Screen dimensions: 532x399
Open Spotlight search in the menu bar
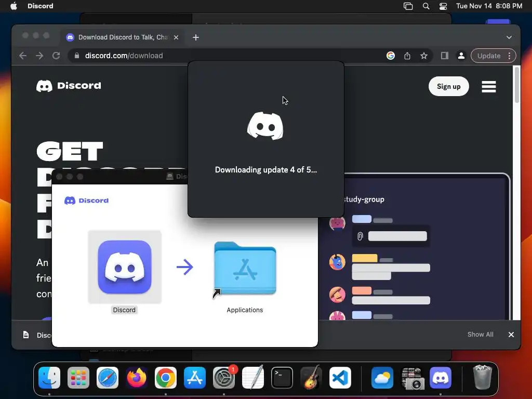(x=426, y=6)
